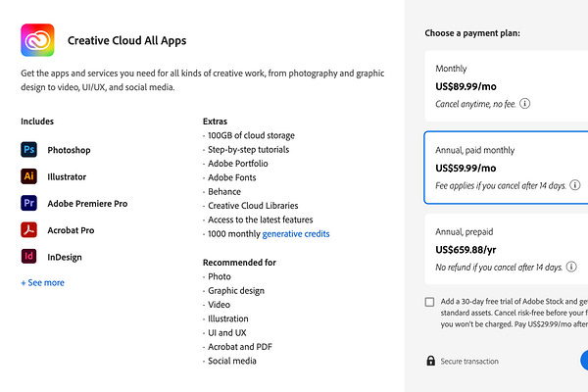Click the Recommended for section heading

click(239, 263)
